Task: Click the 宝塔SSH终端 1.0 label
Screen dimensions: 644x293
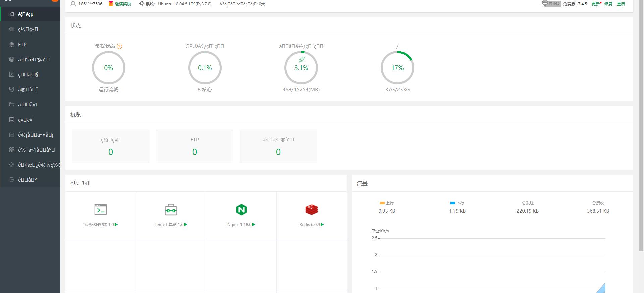Action: [98, 225]
